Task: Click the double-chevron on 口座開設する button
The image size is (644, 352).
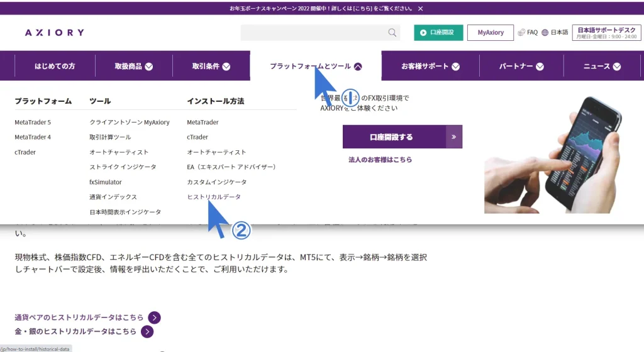Action: (x=453, y=136)
